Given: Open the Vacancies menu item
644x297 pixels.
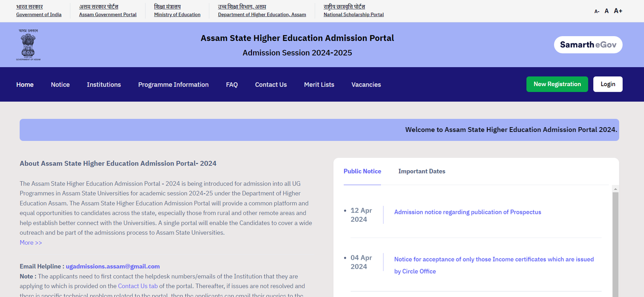Looking at the screenshot, I should tap(366, 85).
